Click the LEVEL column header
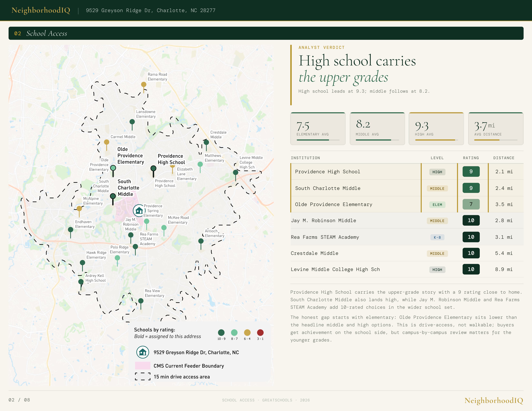The width and height of the screenshot is (532, 411). pyautogui.click(x=437, y=158)
